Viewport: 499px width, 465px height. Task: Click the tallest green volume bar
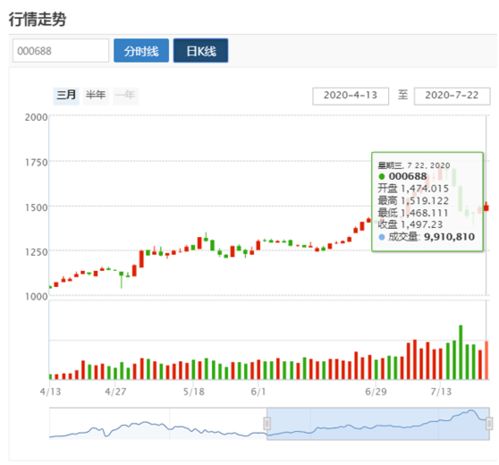[x=461, y=352]
